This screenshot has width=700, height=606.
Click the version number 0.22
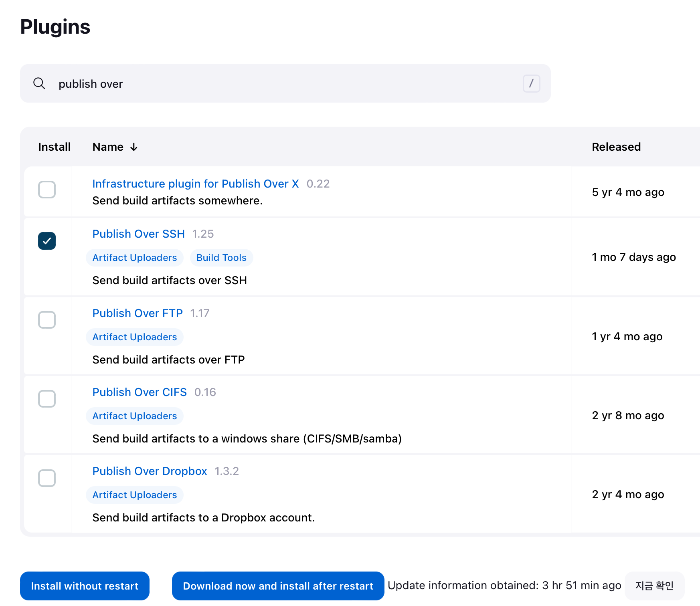[318, 184]
